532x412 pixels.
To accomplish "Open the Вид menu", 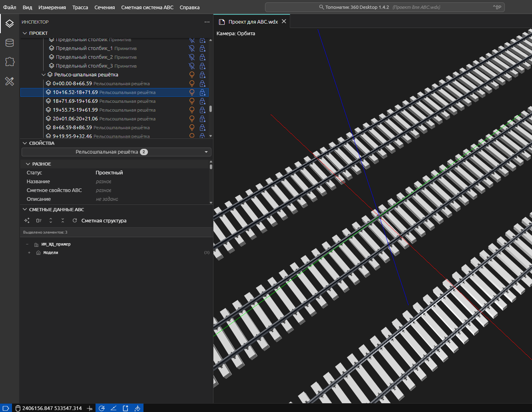I will coord(27,7).
